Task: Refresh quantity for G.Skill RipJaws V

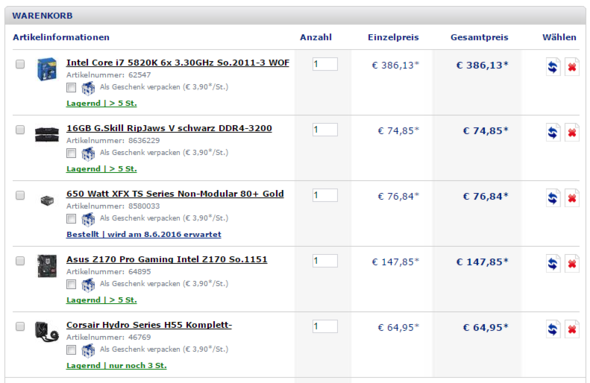Action: 553,132
